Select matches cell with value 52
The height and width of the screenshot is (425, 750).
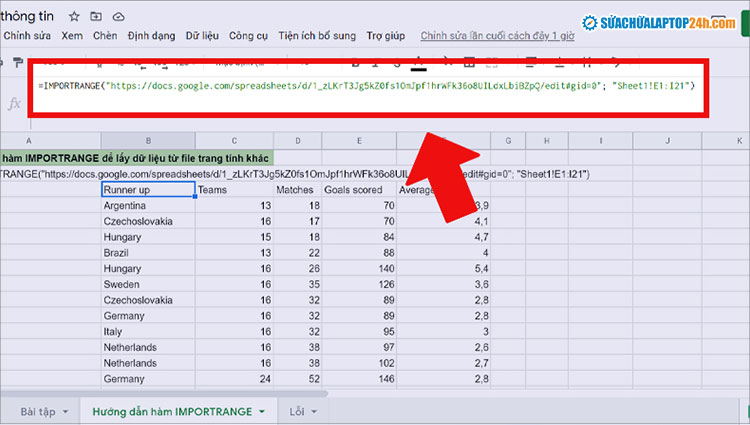(x=298, y=379)
